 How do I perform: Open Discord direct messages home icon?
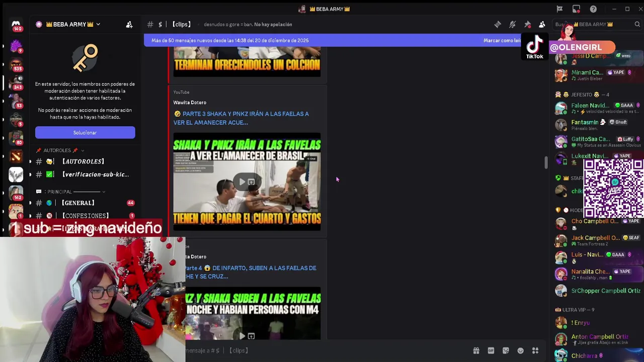click(16, 26)
